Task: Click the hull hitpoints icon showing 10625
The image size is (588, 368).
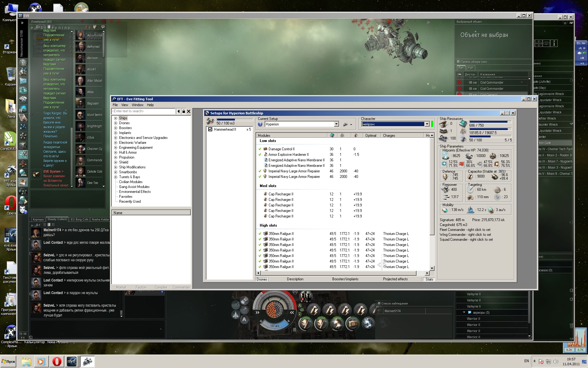Action: click(x=492, y=156)
